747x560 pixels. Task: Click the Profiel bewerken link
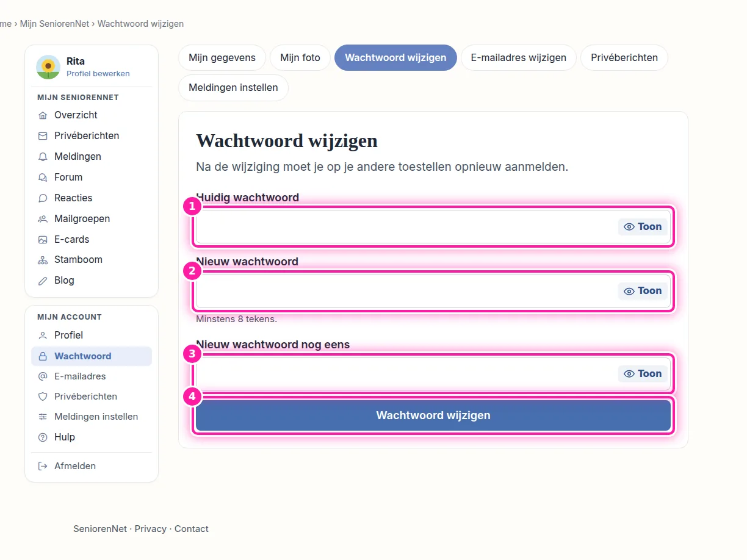98,74
